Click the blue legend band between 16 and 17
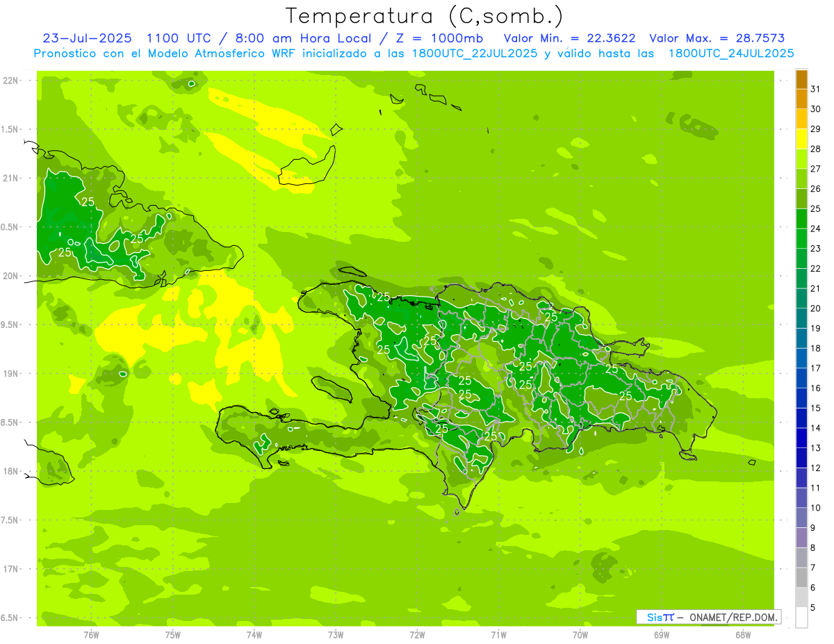This screenshot has height=644, width=834. pos(801,378)
